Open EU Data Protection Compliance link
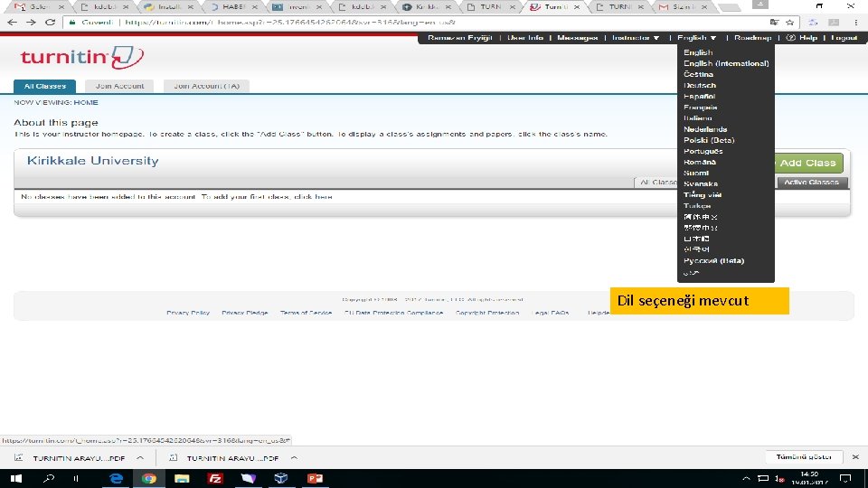The width and height of the screenshot is (868, 488). point(393,314)
